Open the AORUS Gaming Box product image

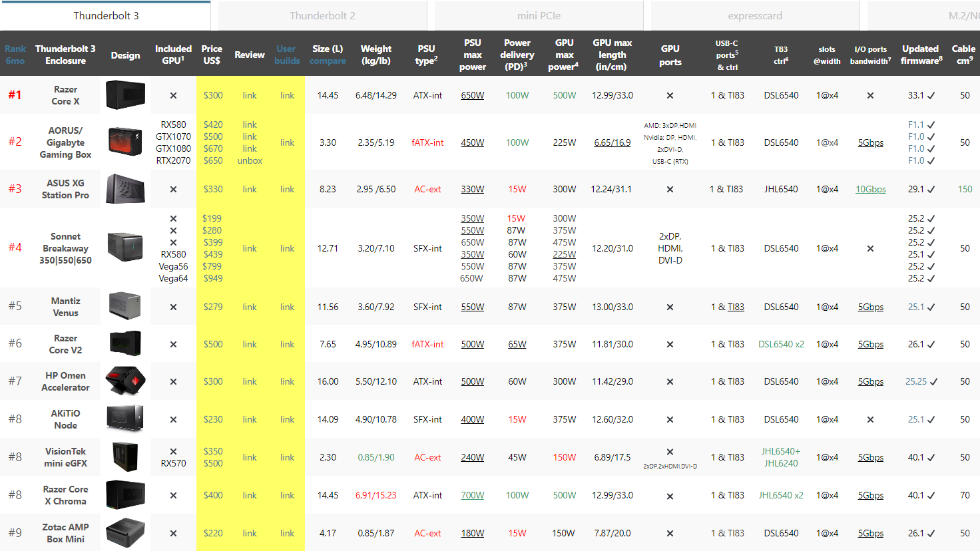[x=125, y=142]
